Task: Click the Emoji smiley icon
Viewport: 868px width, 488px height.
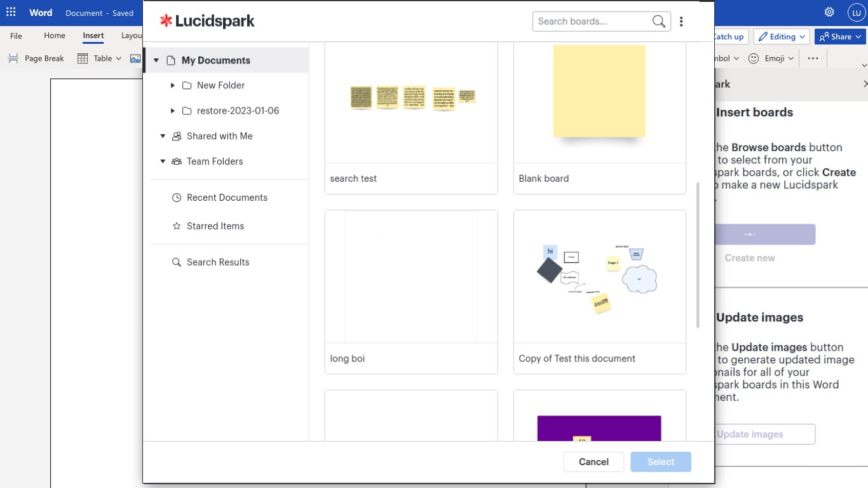Action: point(754,58)
